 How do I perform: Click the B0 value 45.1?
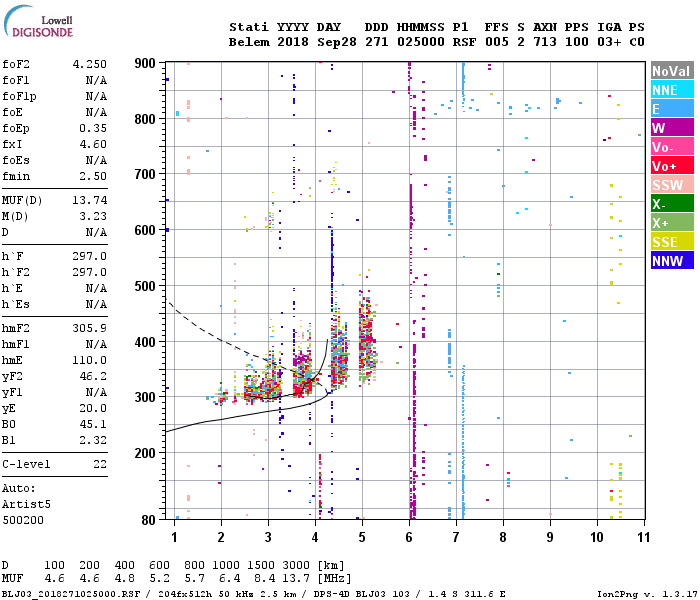pyautogui.click(x=93, y=425)
